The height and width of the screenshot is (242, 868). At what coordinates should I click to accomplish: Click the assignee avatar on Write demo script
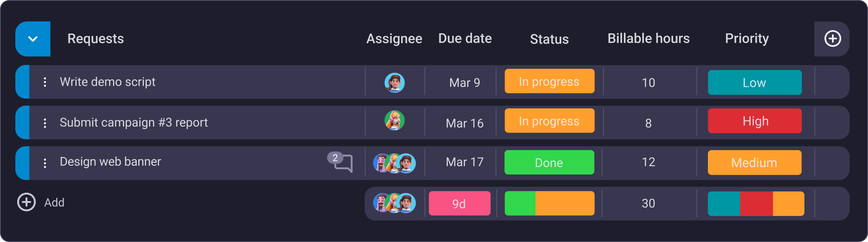(395, 82)
